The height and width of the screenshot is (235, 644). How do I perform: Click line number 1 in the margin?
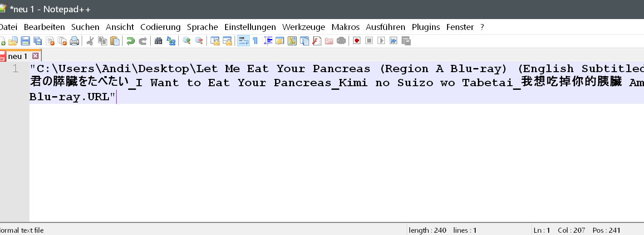[15, 69]
